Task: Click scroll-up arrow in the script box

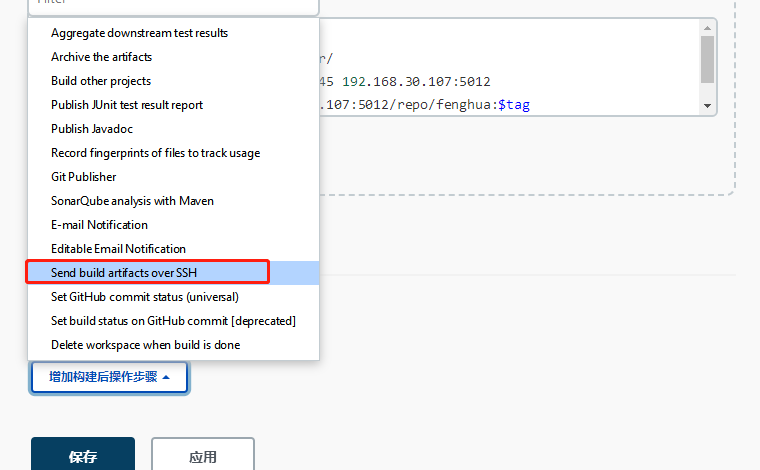Action: click(707, 28)
